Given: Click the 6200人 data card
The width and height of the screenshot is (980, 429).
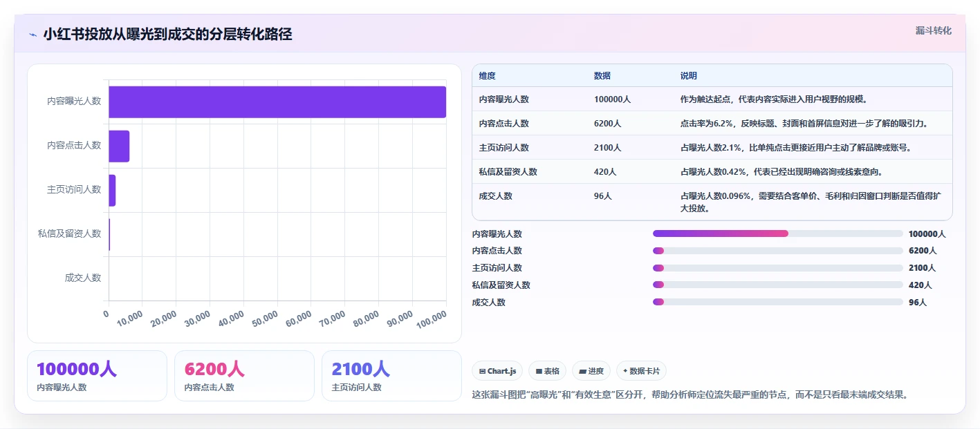Looking at the screenshot, I should pyautogui.click(x=244, y=376).
